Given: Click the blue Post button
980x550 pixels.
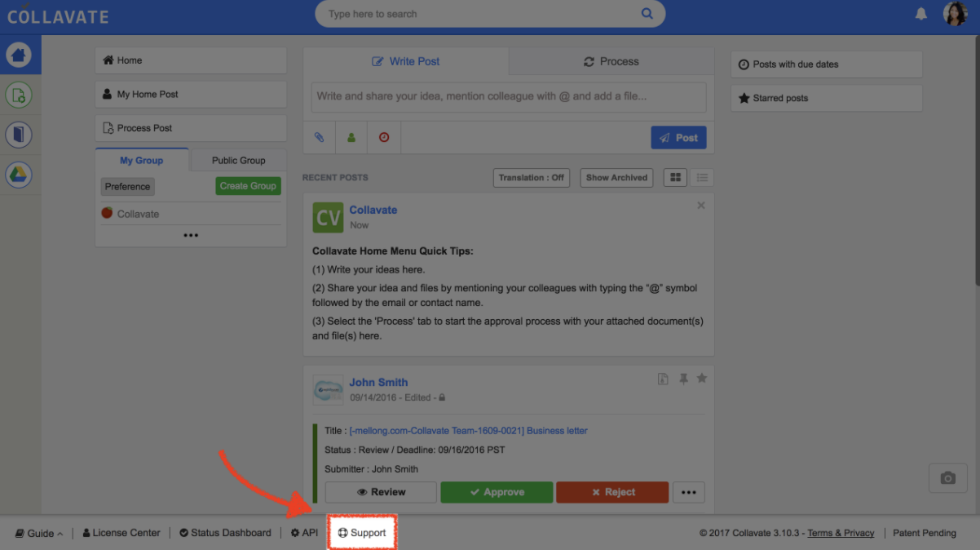Looking at the screenshot, I should [x=678, y=138].
